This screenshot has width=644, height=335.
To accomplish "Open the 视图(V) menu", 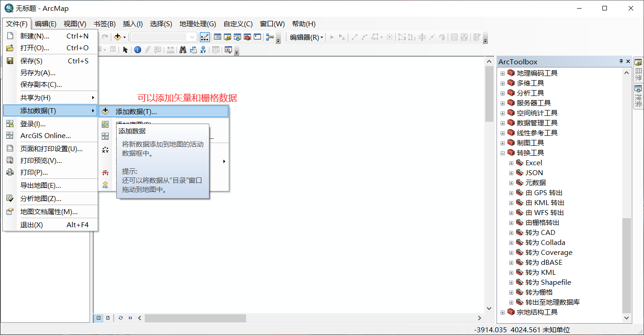I will pyautogui.click(x=75, y=24).
